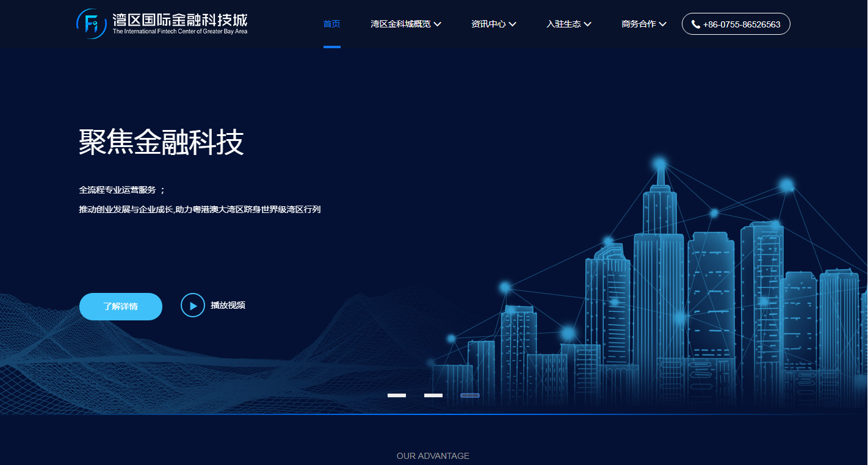Click the 播放视频 text link

point(228,306)
